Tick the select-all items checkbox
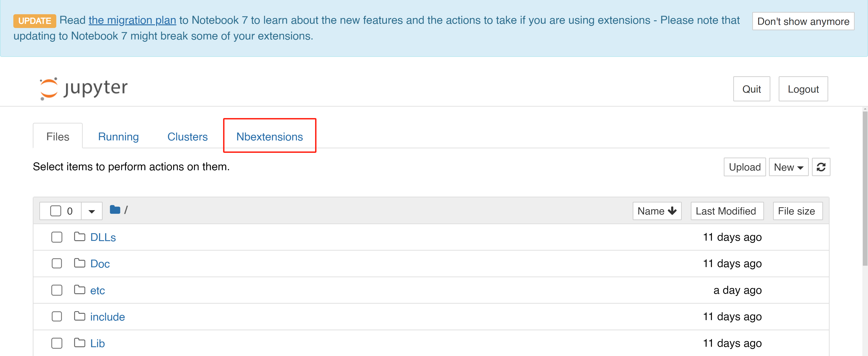The image size is (868, 356). coord(56,211)
